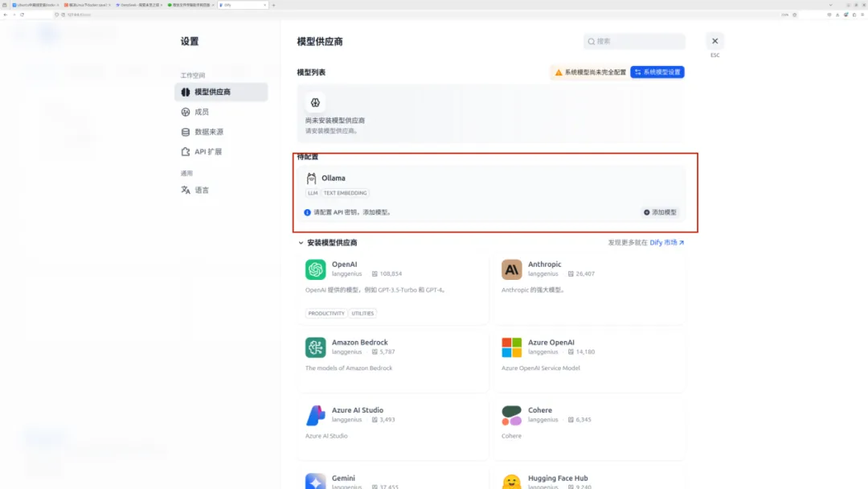Click the PRODUCTIVITY tag on OpenAI card

point(326,314)
